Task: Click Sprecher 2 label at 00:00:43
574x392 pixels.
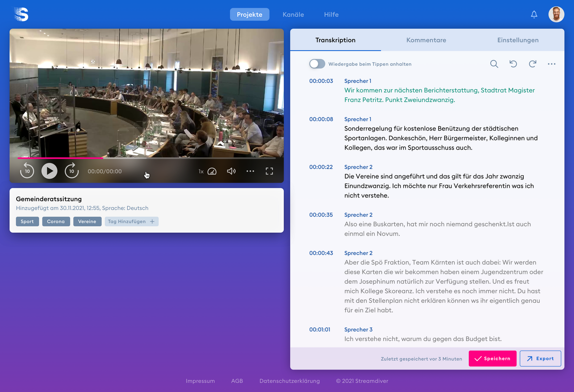Action: point(358,253)
